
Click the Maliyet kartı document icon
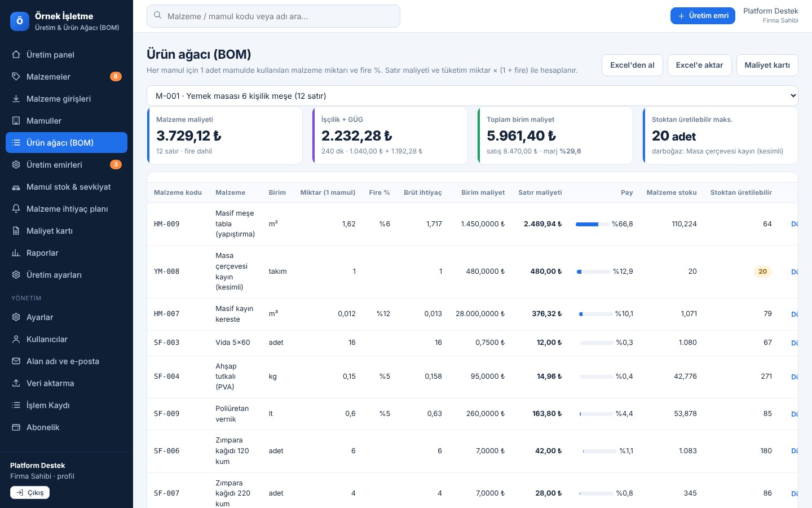point(16,231)
